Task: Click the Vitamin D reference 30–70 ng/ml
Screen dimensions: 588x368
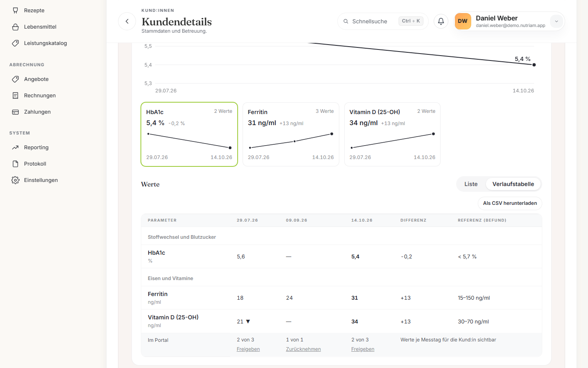Action: pos(473,322)
